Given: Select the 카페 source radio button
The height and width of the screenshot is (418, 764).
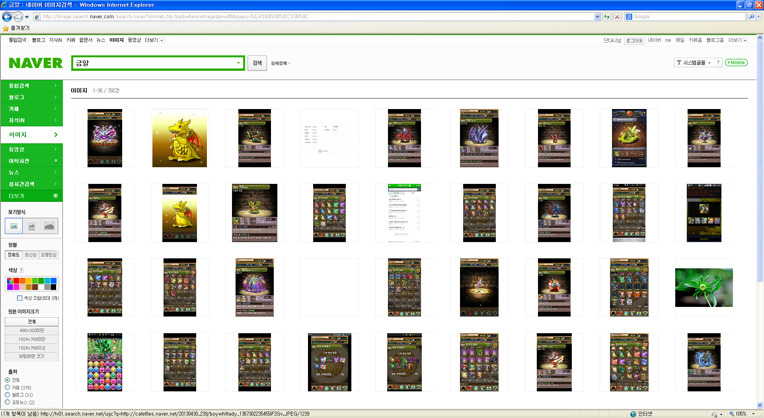Looking at the screenshot, I should tap(9, 387).
